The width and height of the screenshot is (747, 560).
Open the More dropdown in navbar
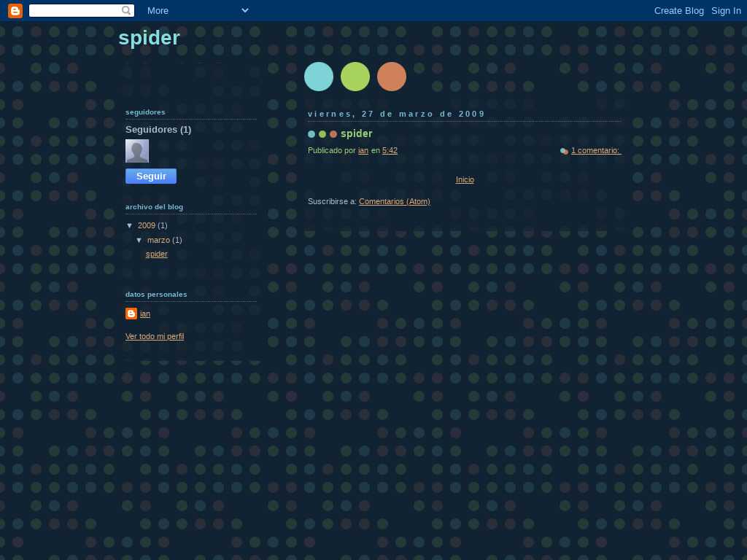click(197, 10)
